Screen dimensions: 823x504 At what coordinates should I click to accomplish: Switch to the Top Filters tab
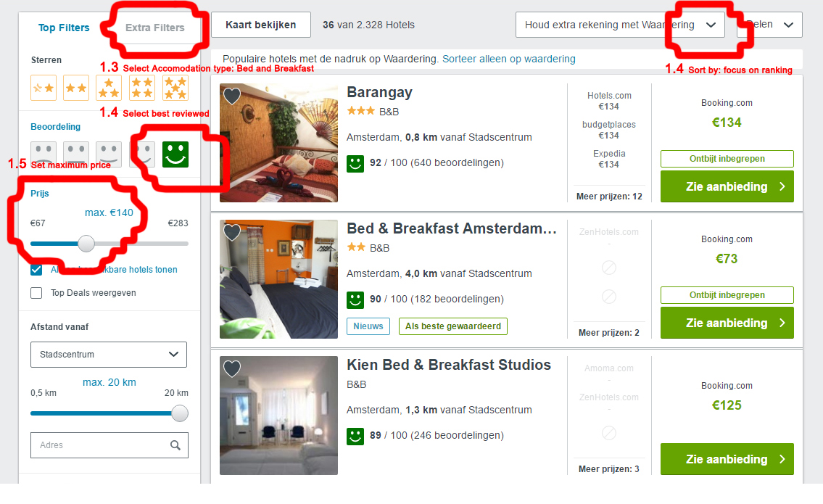tap(64, 28)
